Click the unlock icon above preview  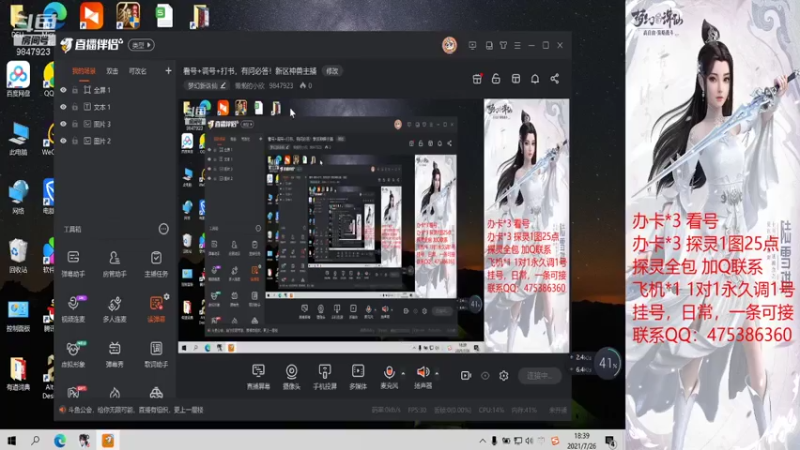pyautogui.click(x=496, y=79)
